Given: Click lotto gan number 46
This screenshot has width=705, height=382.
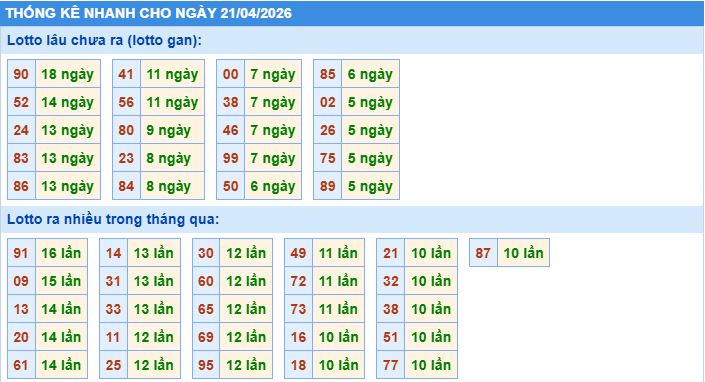Looking at the screenshot, I should click(x=231, y=130).
